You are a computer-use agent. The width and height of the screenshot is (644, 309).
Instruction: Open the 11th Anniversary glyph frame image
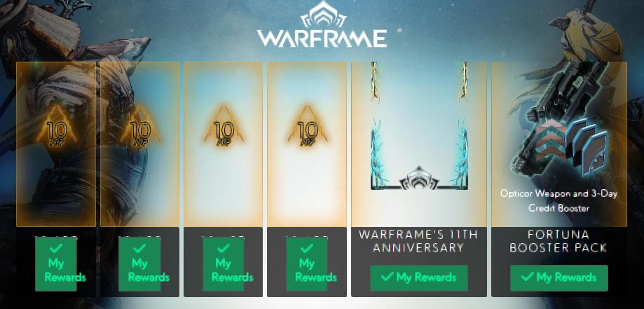(x=419, y=126)
